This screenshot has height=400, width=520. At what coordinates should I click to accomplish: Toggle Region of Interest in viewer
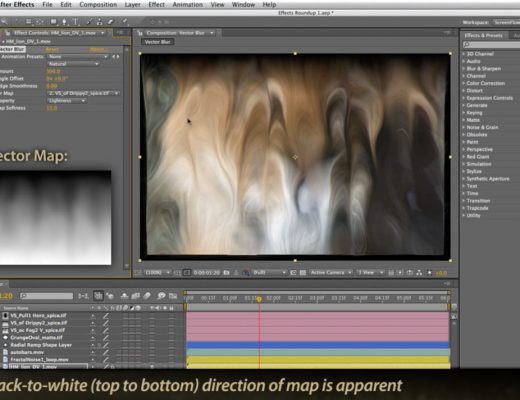(293, 273)
